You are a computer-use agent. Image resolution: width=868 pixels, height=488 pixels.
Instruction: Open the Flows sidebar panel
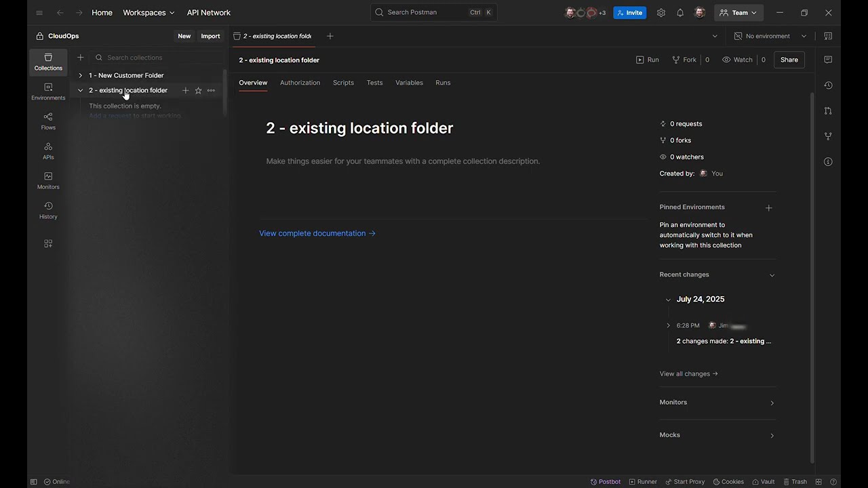click(x=48, y=121)
